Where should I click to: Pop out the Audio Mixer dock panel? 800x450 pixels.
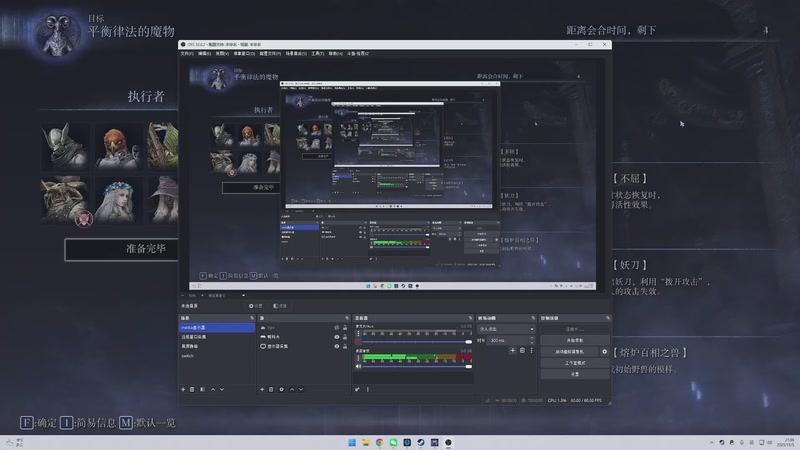[470, 318]
